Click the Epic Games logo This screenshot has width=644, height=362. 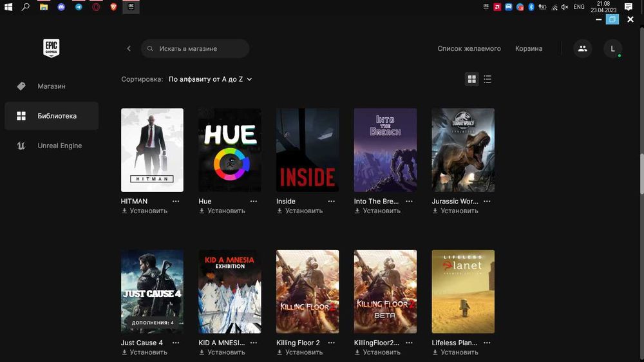coord(52,48)
